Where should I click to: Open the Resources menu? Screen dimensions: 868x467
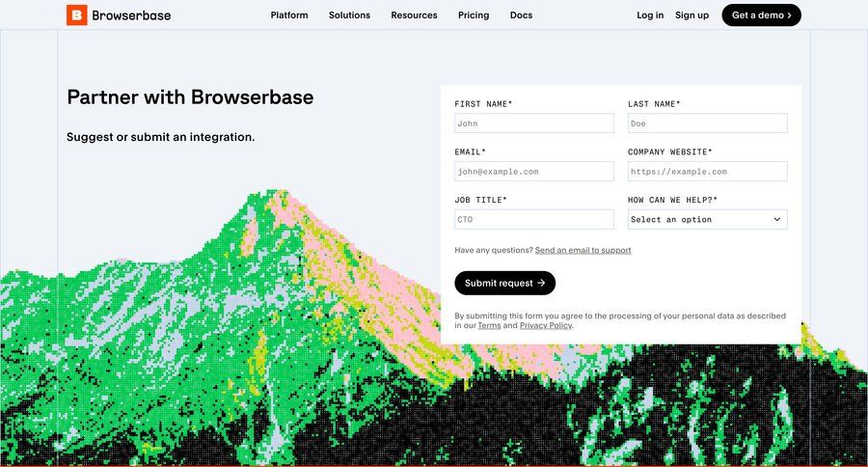click(x=414, y=15)
